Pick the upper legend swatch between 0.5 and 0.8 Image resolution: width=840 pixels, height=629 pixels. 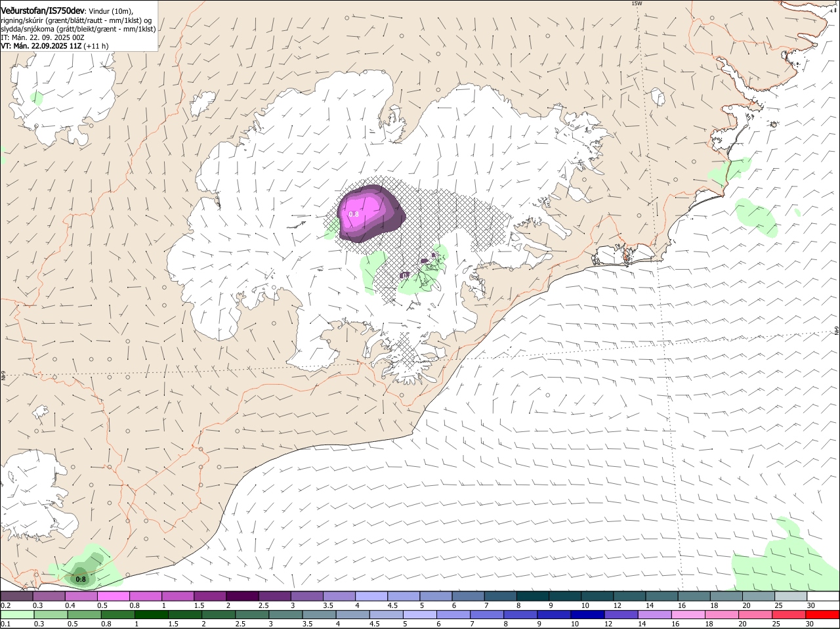click(113, 596)
